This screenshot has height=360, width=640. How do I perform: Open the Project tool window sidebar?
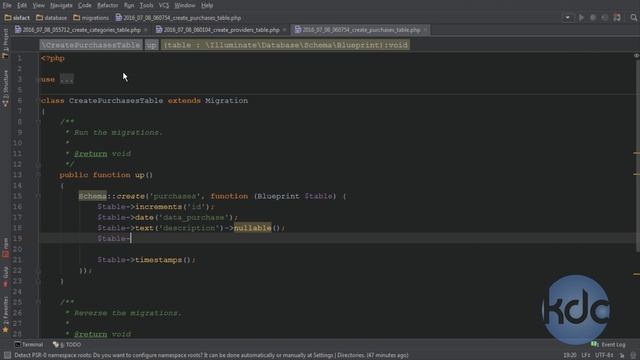[x=5, y=44]
